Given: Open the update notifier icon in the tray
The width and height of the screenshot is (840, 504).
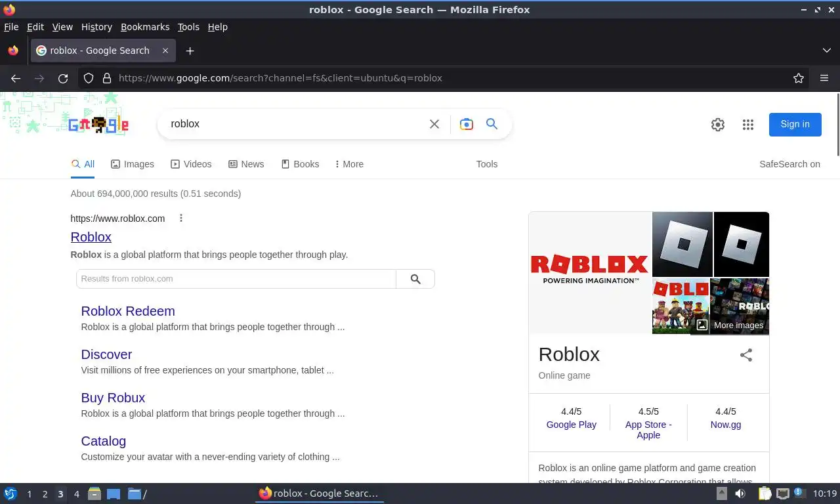Looking at the screenshot, I should (799, 493).
